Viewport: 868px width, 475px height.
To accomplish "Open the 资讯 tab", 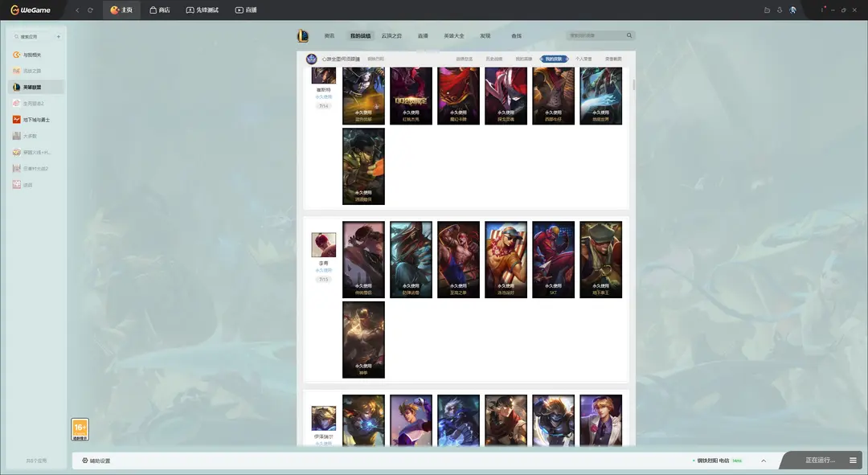I will (330, 36).
